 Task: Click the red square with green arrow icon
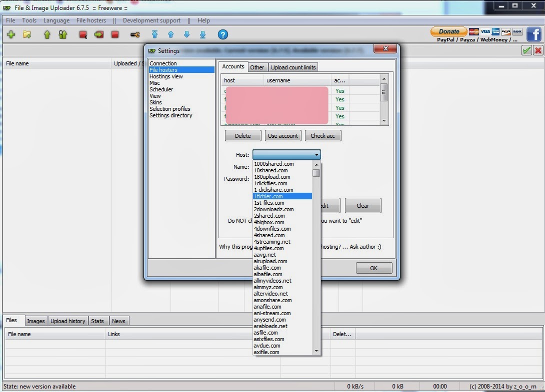point(99,34)
